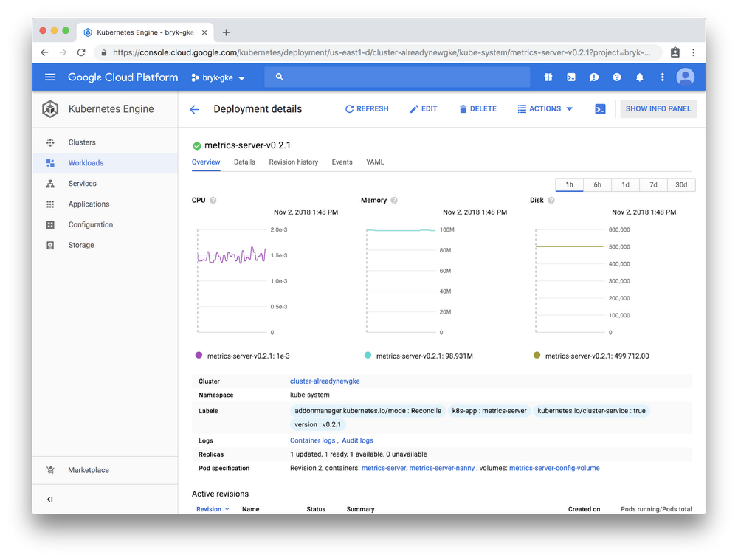Open the cluster-alreadynewgke link

pos(325,381)
